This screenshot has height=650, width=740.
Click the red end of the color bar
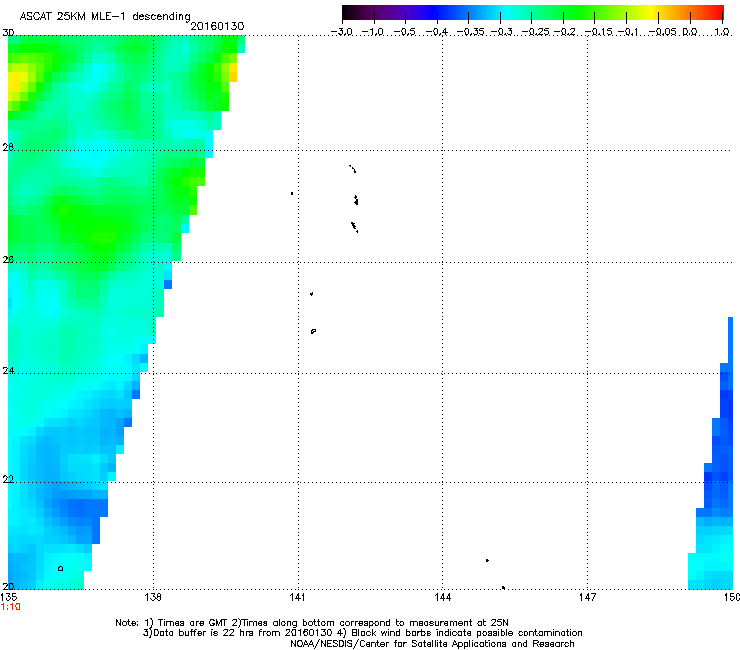click(718, 13)
